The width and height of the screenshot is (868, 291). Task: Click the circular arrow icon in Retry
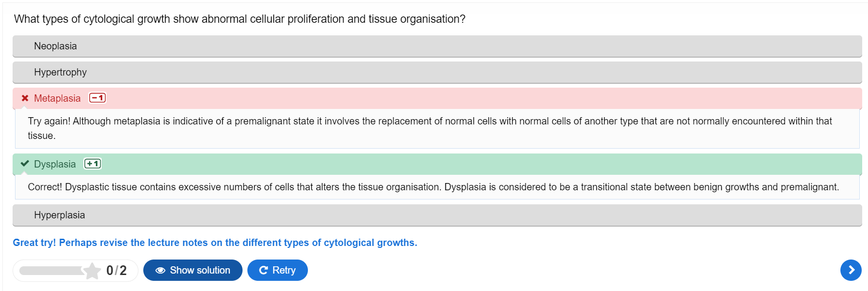coord(263,271)
